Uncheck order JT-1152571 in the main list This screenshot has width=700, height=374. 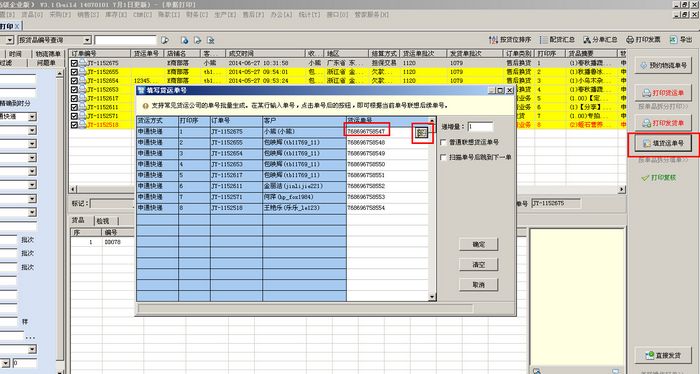(74, 116)
